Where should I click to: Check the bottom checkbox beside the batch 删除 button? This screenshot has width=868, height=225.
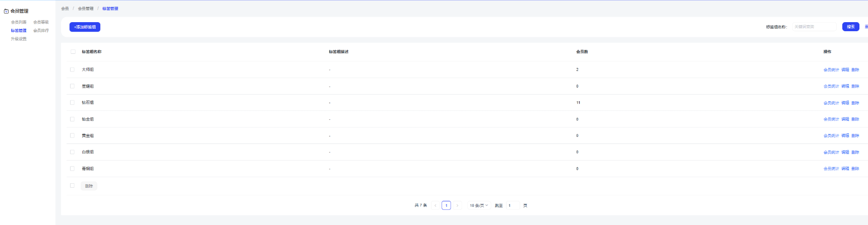tap(72, 186)
